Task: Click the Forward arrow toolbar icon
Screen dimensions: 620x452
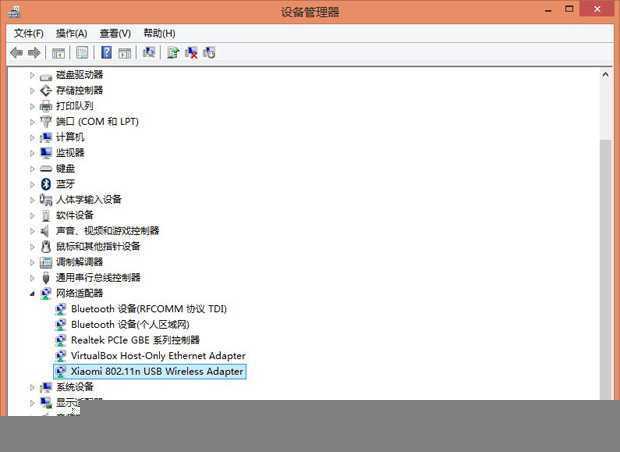Action: [34, 53]
